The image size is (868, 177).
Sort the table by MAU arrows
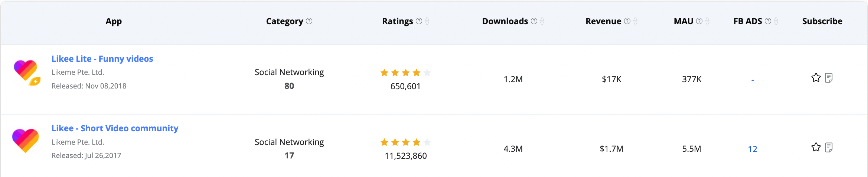pos(707,21)
